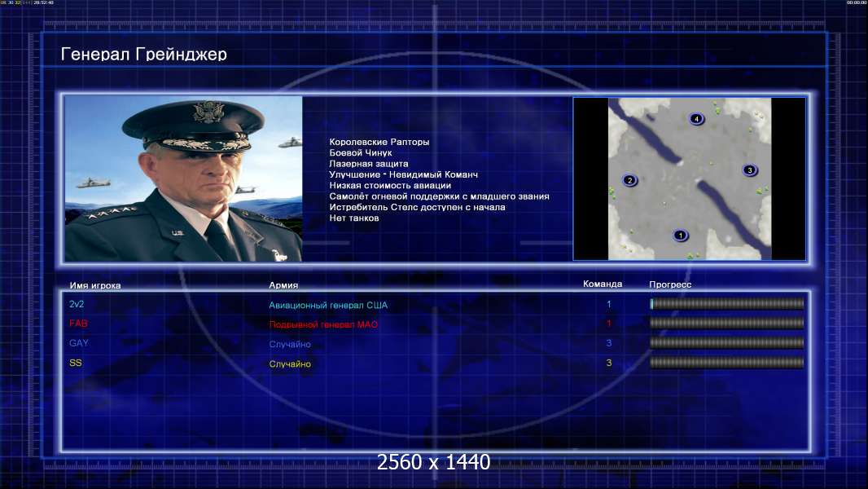Click 'Улучшение - Невидимый Команч' line
868x489 pixels.
[x=404, y=174]
